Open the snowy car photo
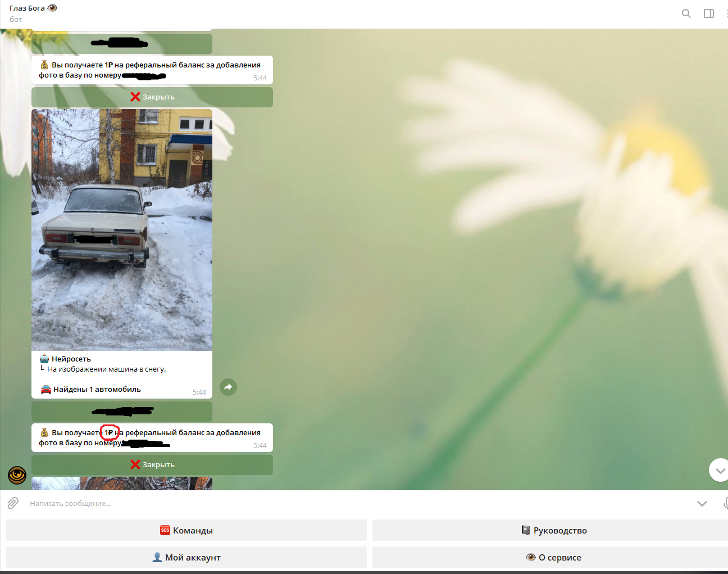 pos(122,229)
